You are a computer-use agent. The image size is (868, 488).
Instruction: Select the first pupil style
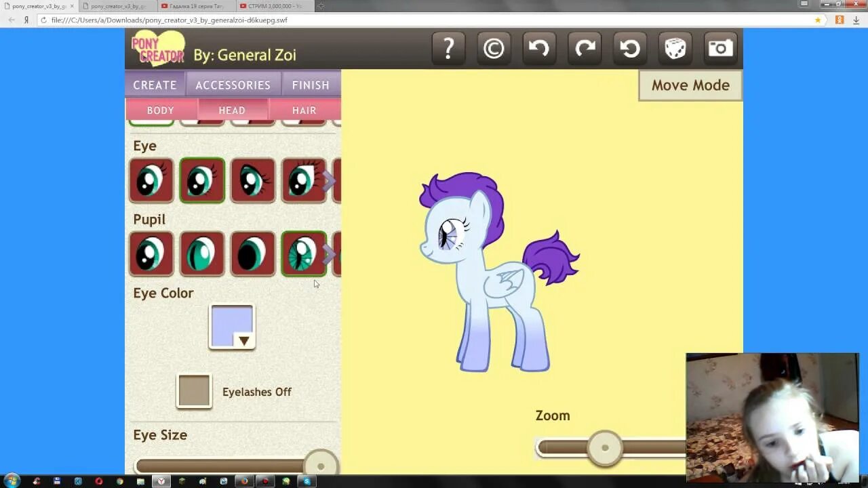click(151, 254)
